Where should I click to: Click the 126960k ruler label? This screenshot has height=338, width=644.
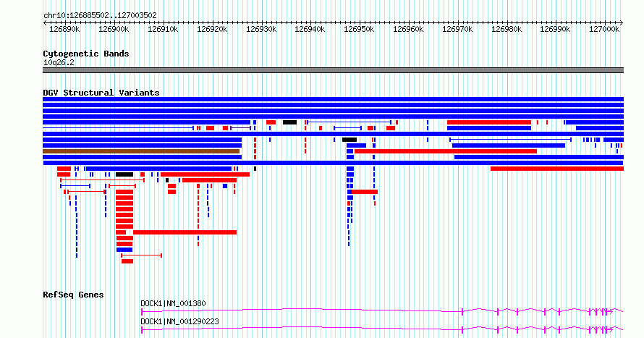[x=408, y=29]
